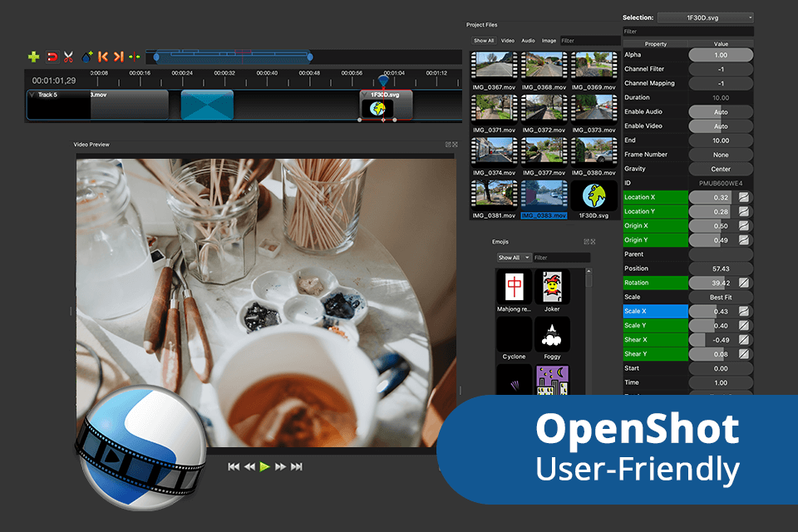Select the IMG_0367.mov thumbnail

tap(494, 66)
